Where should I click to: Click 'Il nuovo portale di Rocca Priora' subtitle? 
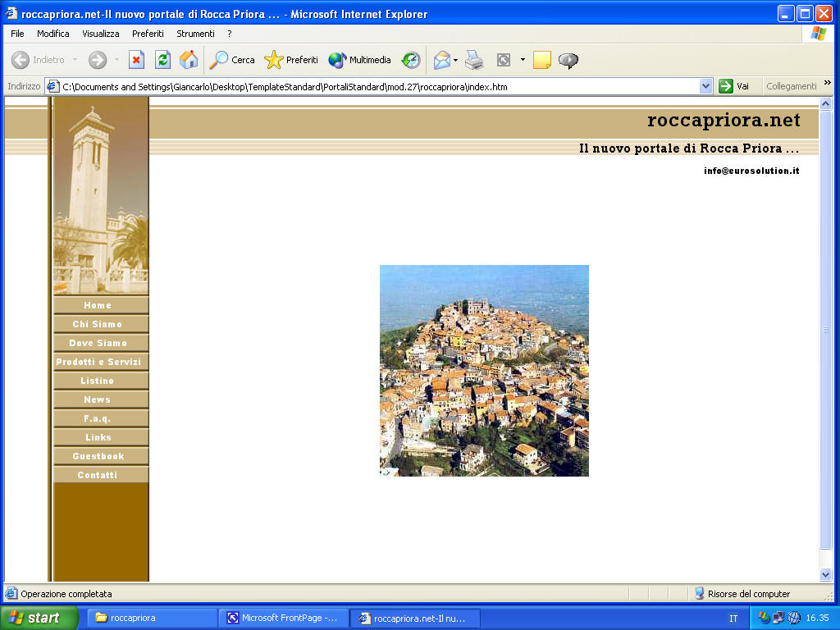pyautogui.click(x=689, y=148)
